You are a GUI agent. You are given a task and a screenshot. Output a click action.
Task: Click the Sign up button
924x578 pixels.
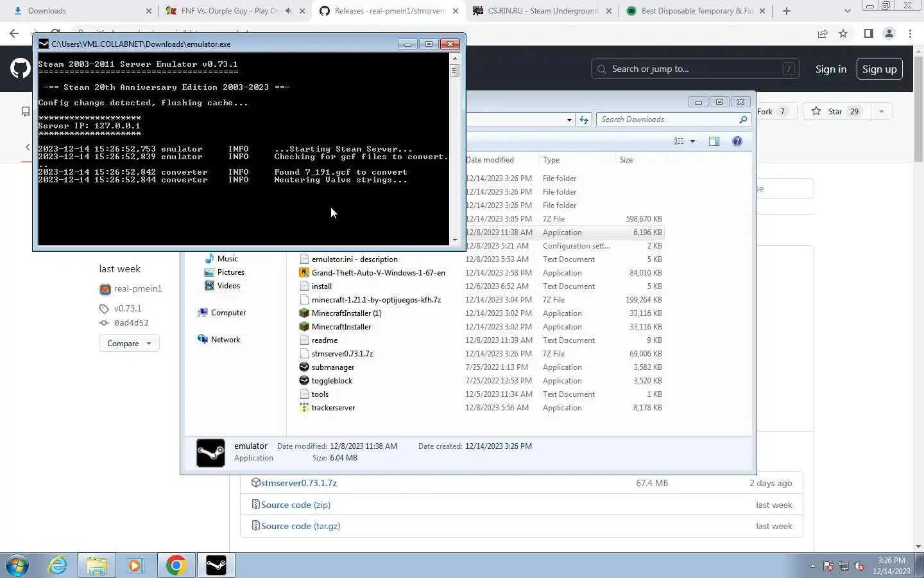point(880,69)
